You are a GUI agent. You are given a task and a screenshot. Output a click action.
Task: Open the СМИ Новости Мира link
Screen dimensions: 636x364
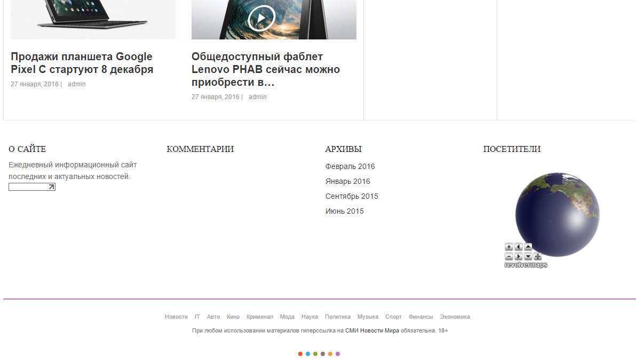(x=372, y=330)
